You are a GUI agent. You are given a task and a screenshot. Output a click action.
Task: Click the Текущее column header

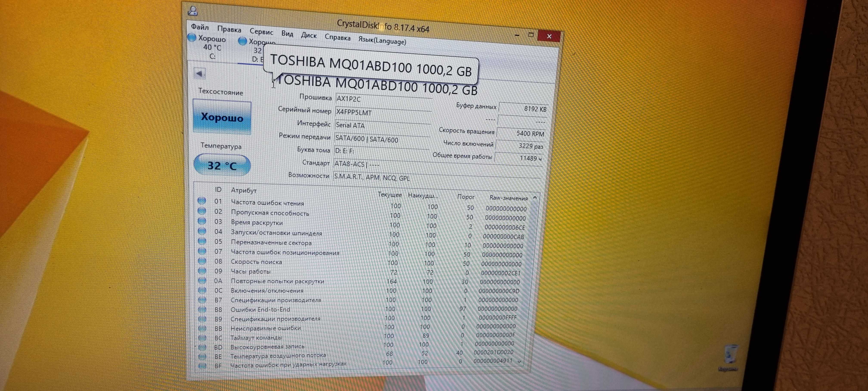[x=389, y=194]
